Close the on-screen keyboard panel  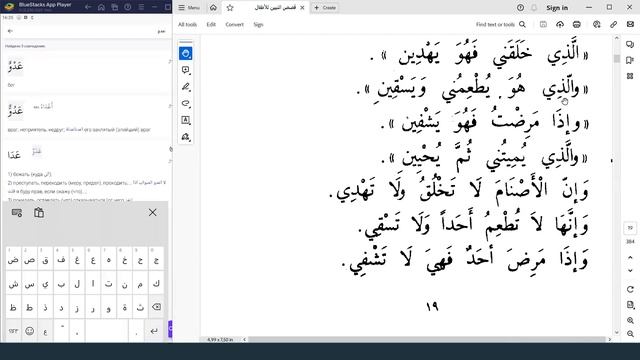pyautogui.click(x=153, y=212)
